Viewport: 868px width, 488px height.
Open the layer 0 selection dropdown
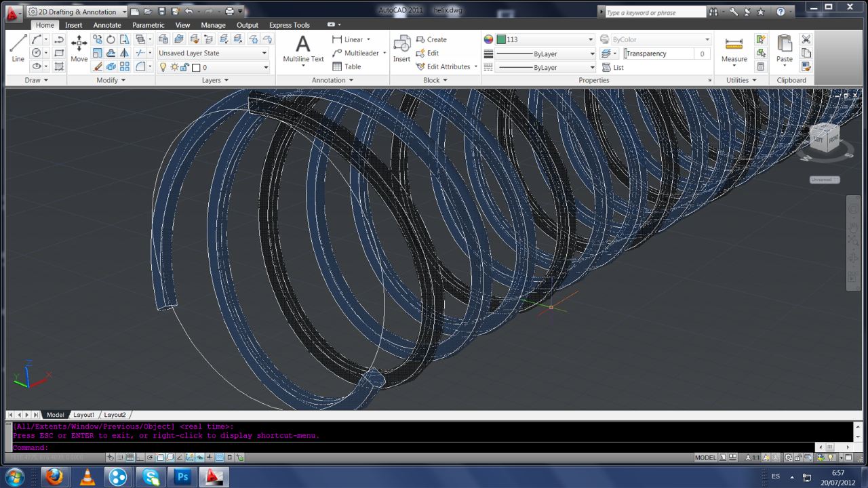(213, 67)
